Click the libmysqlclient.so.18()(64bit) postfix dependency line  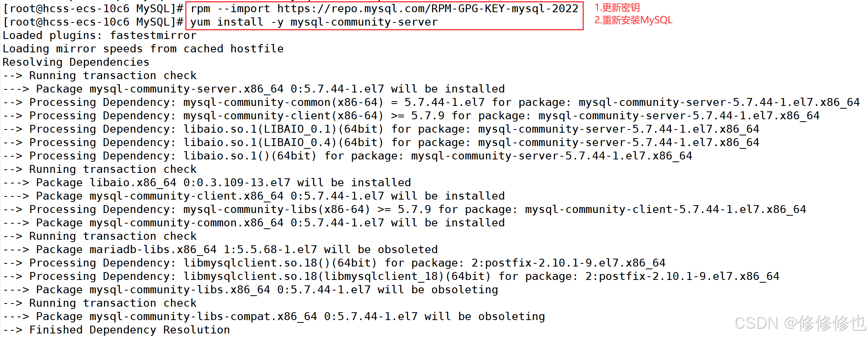tap(334, 263)
